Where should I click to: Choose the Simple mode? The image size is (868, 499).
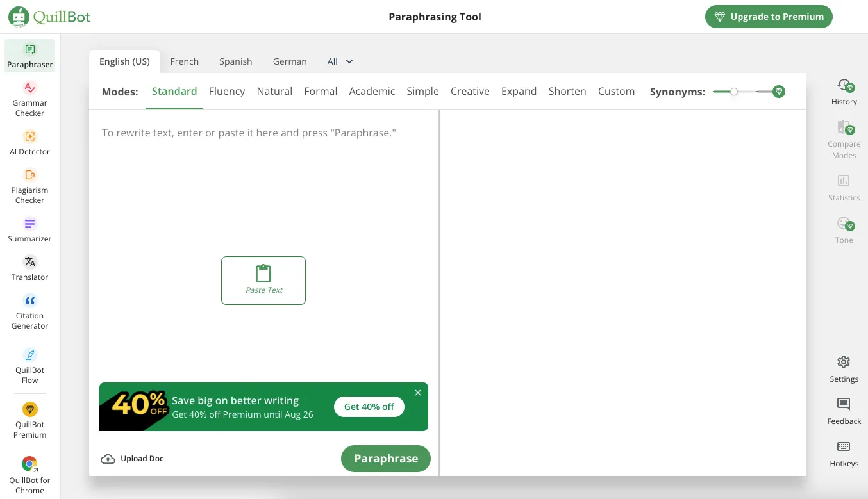[422, 91]
